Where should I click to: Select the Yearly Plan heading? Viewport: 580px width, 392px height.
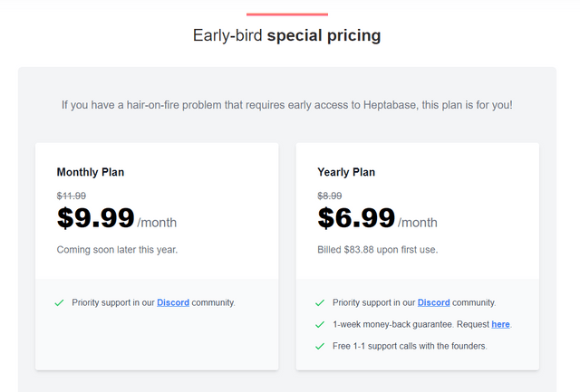point(346,172)
